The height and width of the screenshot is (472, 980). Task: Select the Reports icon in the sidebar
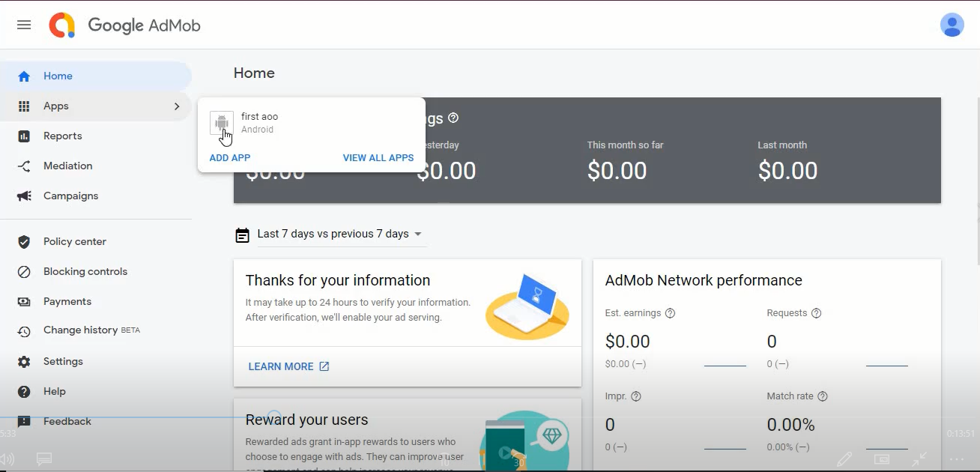point(25,136)
